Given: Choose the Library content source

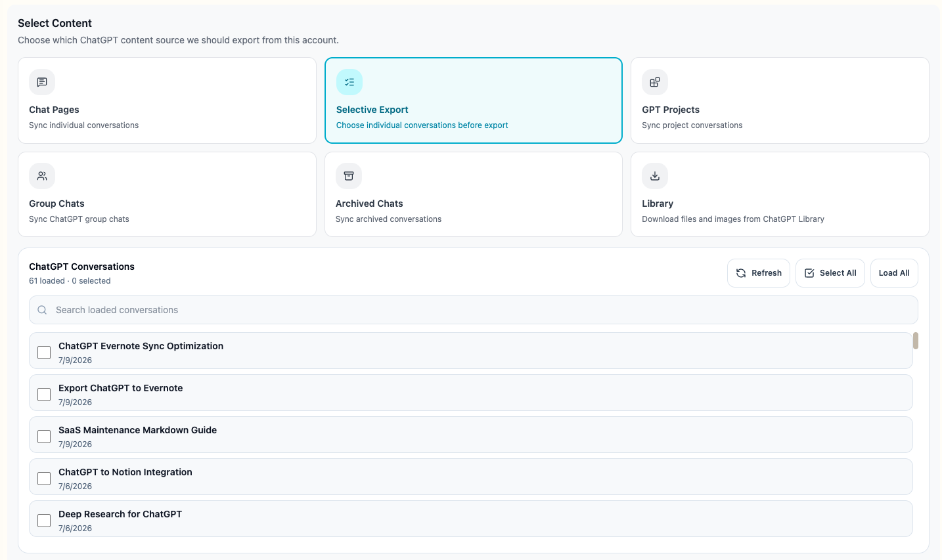Looking at the screenshot, I should 780,194.
